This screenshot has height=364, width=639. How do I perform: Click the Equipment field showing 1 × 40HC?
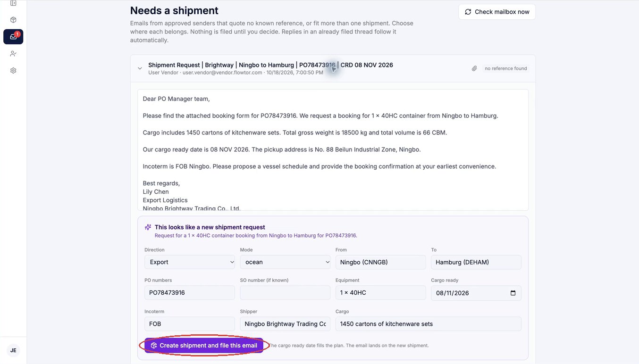pyautogui.click(x=380, y=293)
